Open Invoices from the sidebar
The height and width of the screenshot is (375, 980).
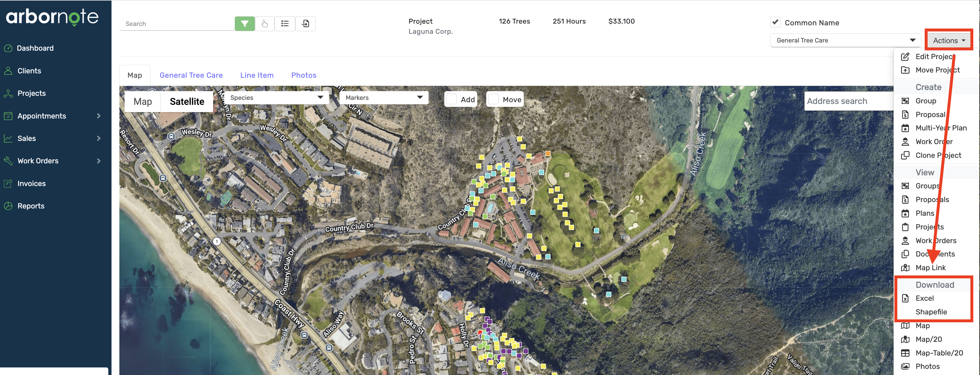pyautogui.click(x=31, y=183)
